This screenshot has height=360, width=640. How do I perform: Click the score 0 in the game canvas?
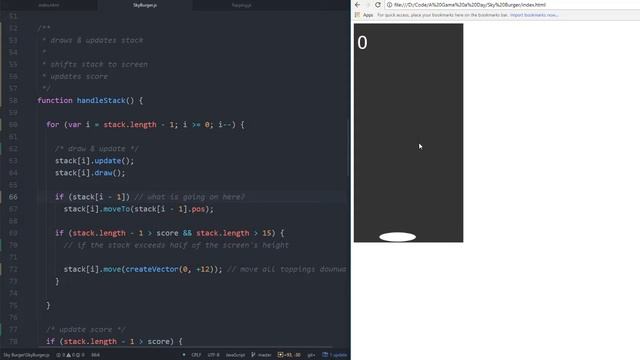point(362,43)
